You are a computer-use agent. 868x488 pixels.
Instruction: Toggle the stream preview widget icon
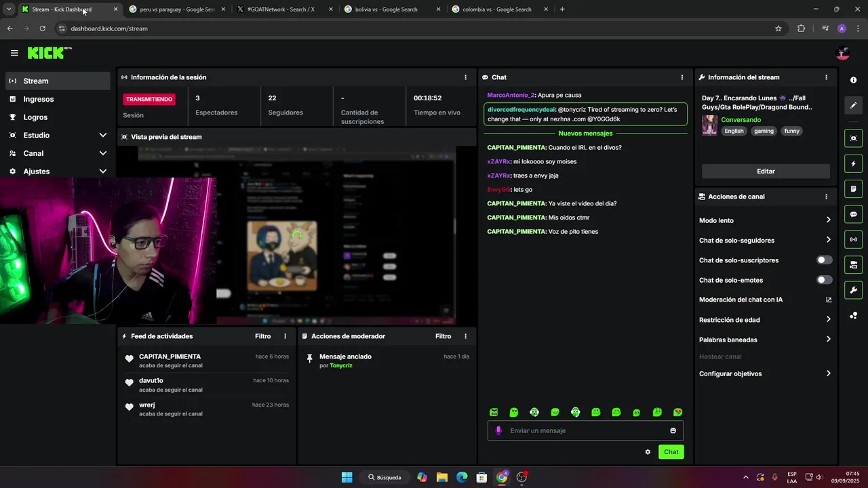[x=853, y=138]
